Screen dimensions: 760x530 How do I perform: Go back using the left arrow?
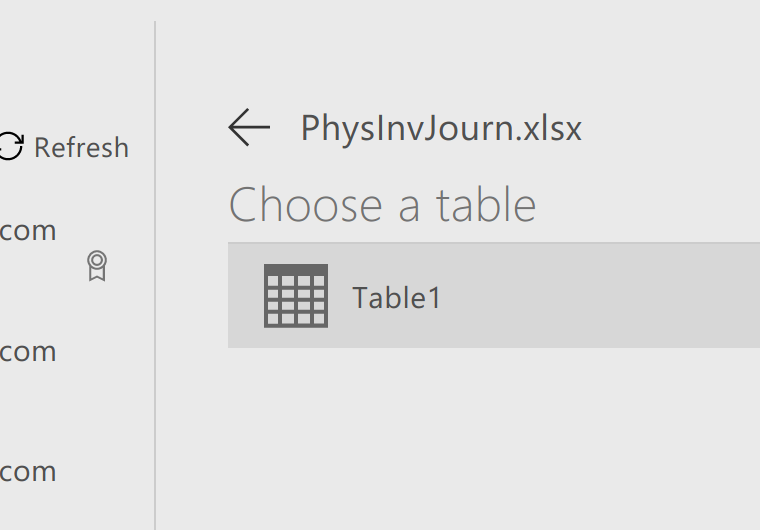pos(249,128)
